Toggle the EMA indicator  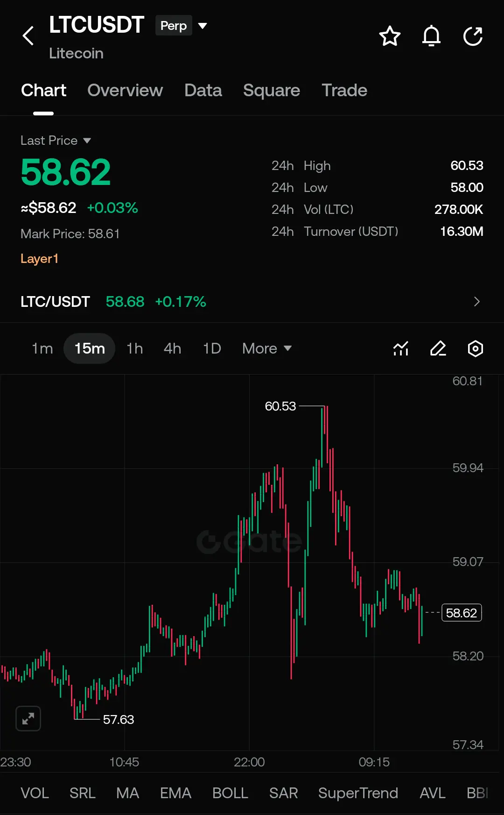176,793
